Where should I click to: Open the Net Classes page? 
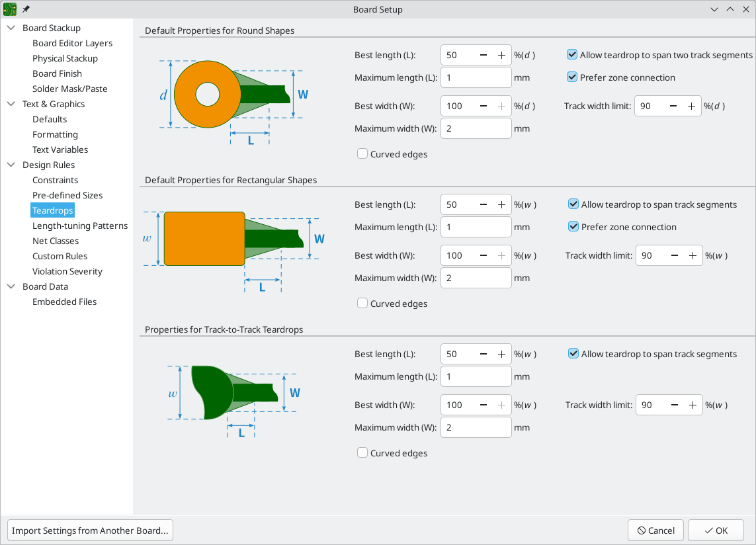tap(56, 241)
